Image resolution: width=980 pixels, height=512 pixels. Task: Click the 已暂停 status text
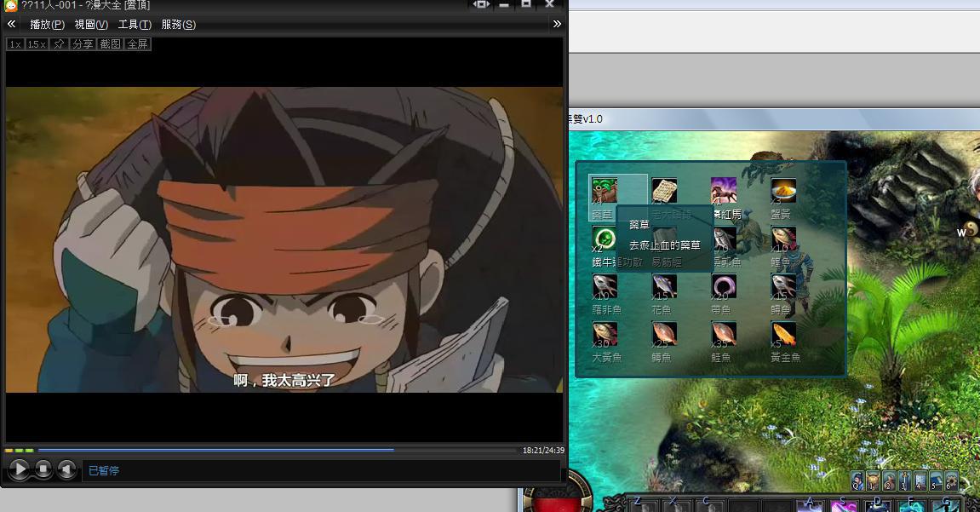(104, 471)
